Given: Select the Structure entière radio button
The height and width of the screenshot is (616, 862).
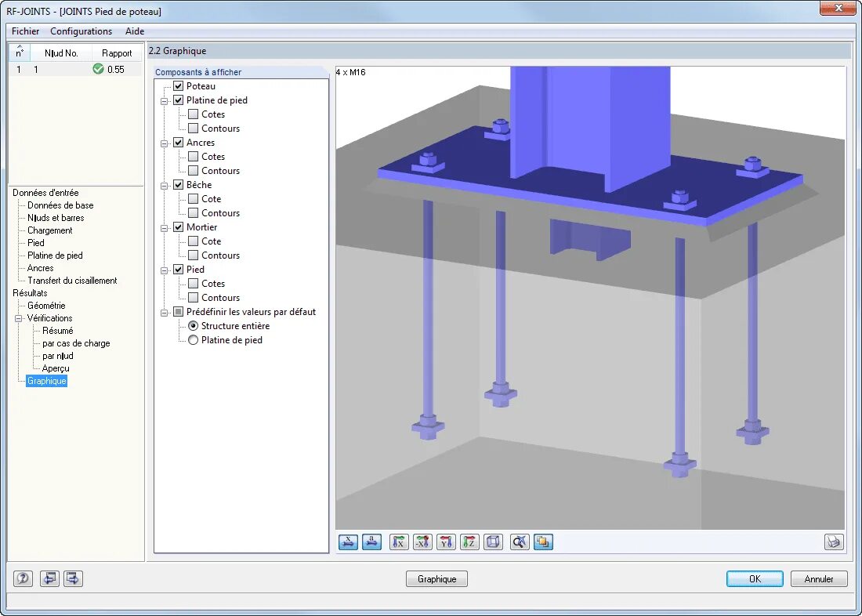Looking at the screenshot, I should tap(193, 326).
